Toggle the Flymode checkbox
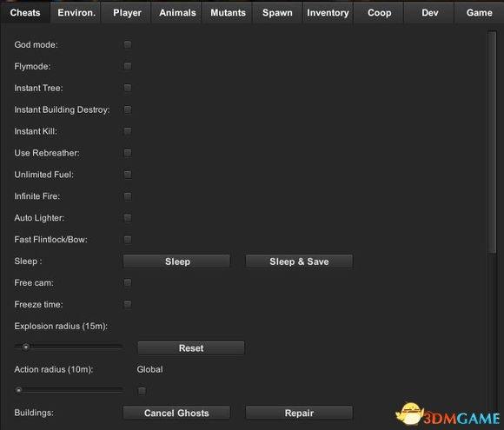504x430 pixels. (128, 66)
